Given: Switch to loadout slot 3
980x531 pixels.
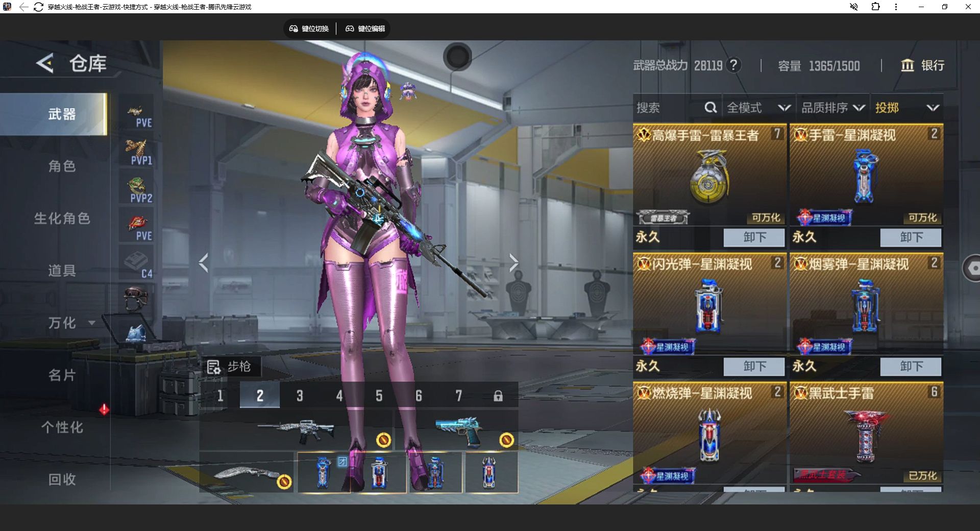Looking at the screenshot, I should pos(300,396).
